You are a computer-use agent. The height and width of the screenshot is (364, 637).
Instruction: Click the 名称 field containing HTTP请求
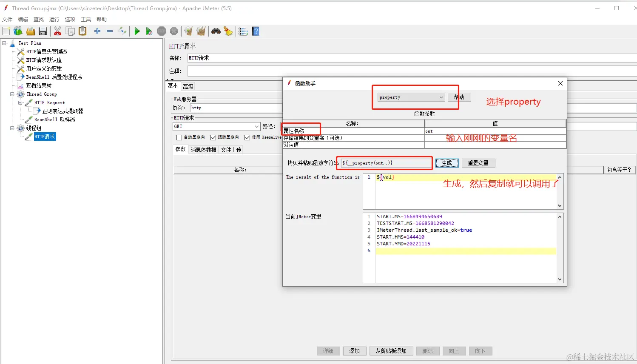coord(412,58)
